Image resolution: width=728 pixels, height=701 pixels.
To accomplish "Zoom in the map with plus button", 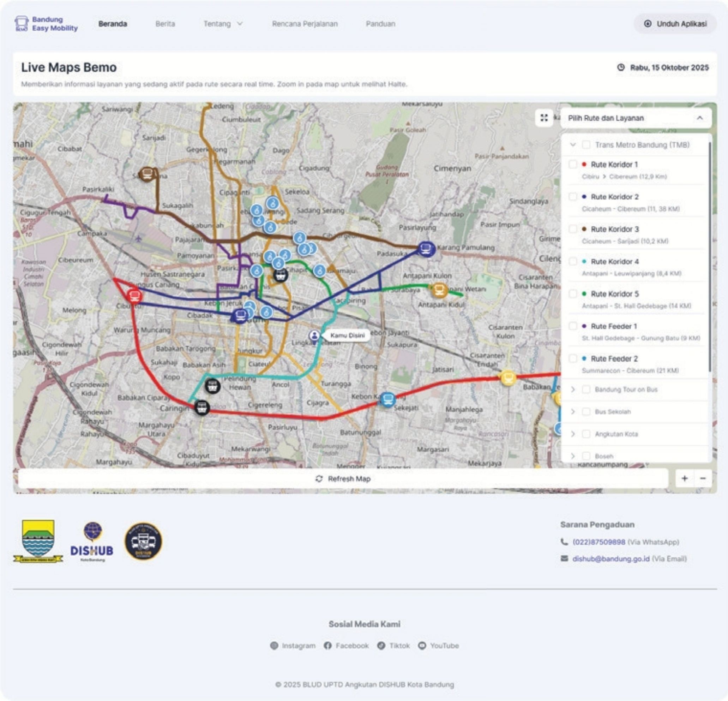I will click(684, 479).
